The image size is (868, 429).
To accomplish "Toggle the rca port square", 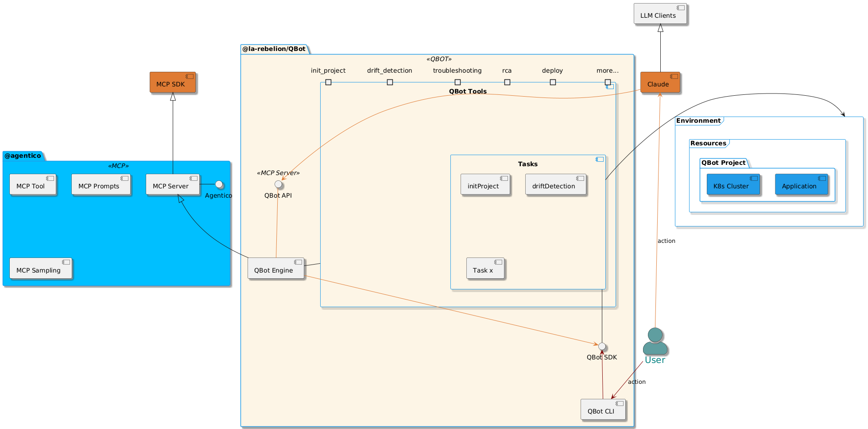I will (x=507, y=82).
